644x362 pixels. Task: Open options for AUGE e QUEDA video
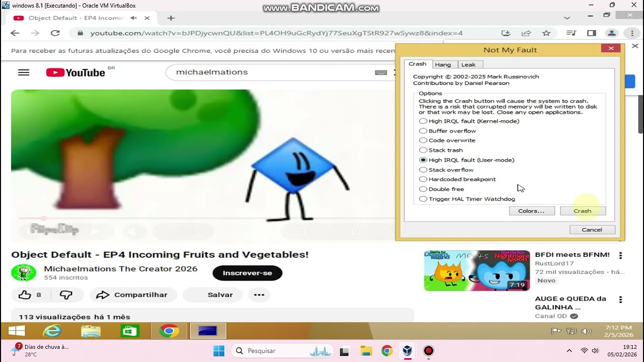[x=621, y=300]
